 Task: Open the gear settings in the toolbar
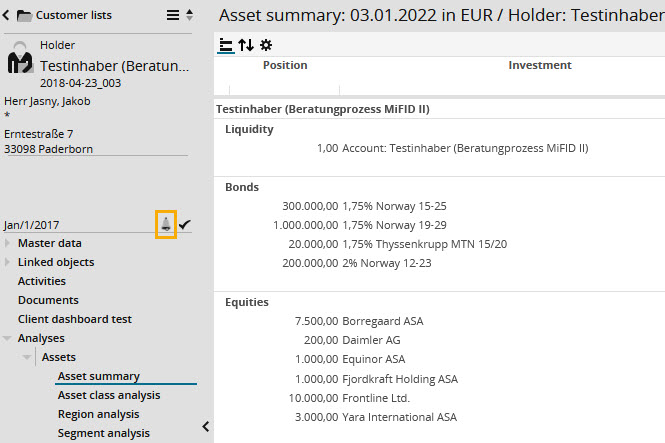tap(266, 45)
